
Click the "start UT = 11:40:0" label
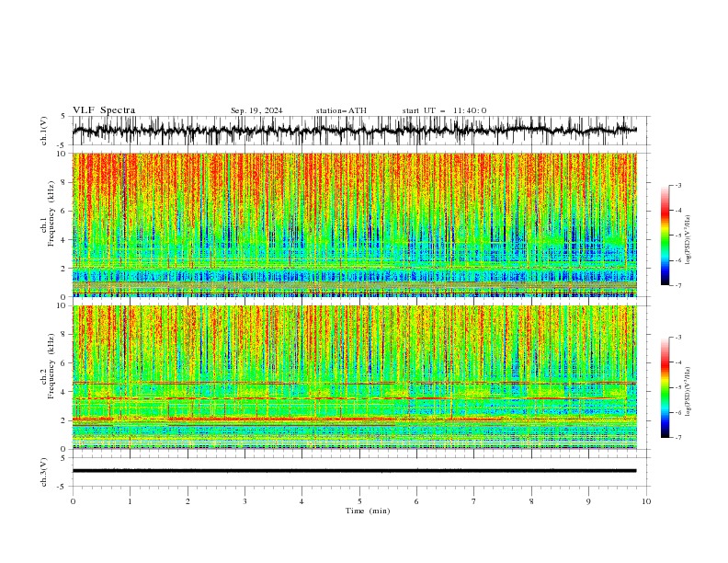coord(444,110)
